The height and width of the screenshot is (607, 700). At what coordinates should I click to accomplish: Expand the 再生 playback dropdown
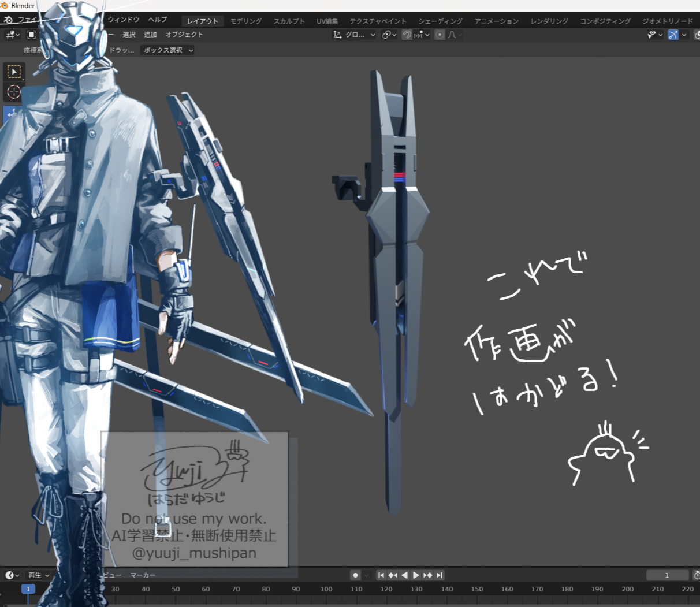pyautogui.click(x=39, y=575)
